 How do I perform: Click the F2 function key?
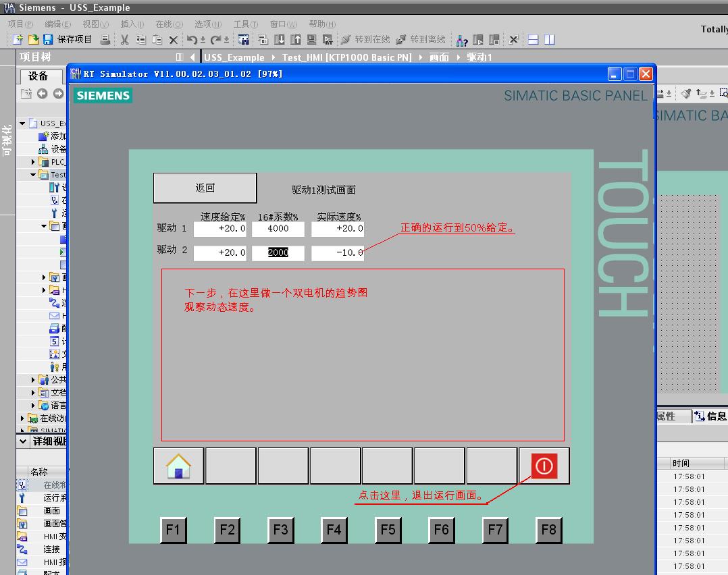(227, 530)
